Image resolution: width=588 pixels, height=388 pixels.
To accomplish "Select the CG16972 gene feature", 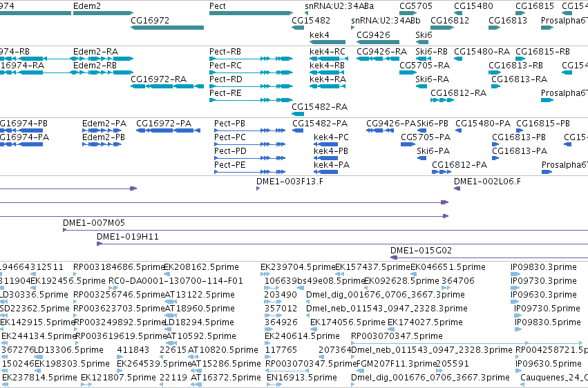I will [167, 28].
